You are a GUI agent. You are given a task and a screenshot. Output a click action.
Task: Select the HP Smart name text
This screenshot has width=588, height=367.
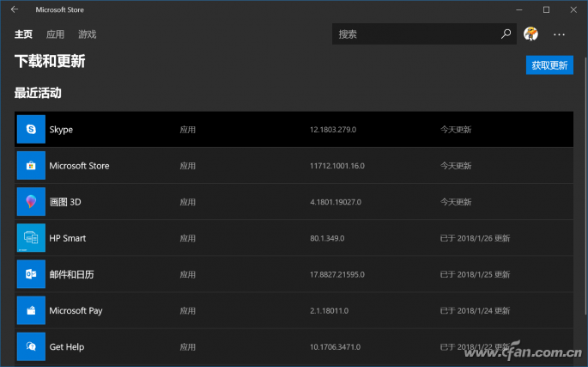(68, 238)
